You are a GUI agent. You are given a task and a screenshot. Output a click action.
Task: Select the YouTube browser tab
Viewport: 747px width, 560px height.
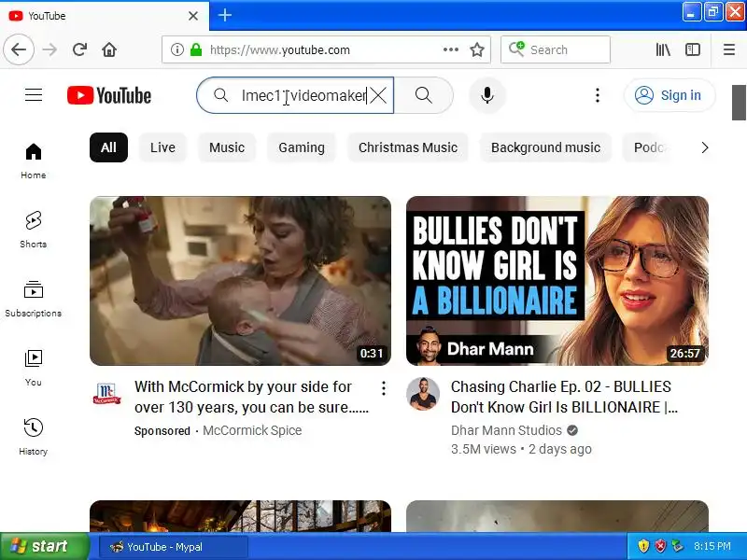tap(105, 16)
